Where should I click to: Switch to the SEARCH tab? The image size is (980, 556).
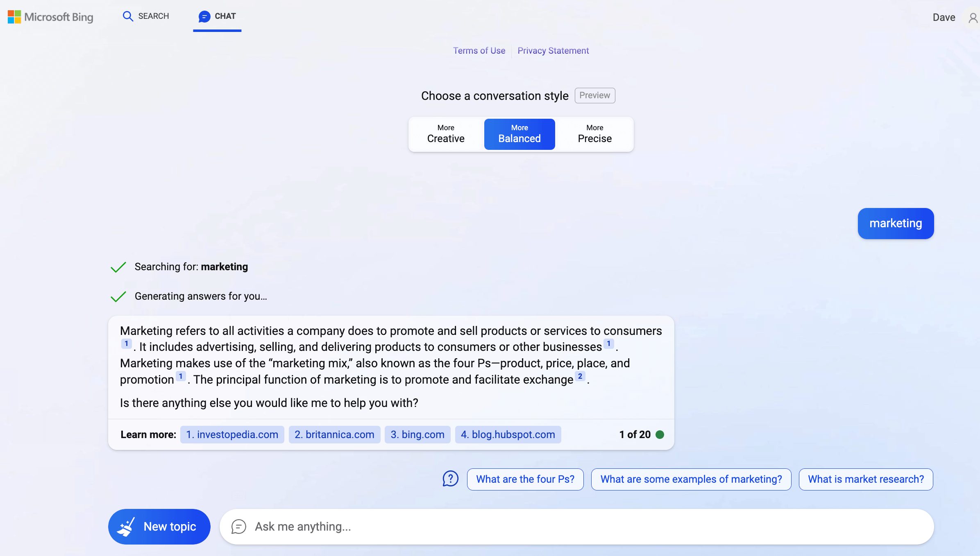click(153, 16)
